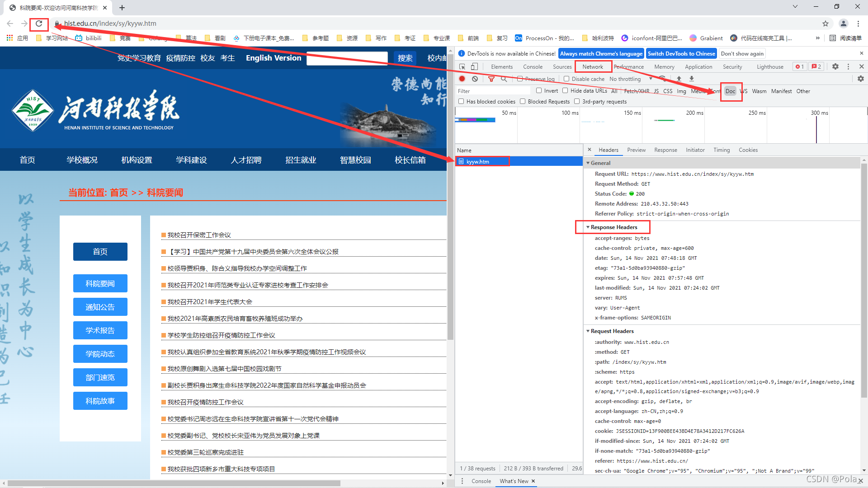Click the 通知公告 sidebar link
The width and height of the screenshot is (868, 488).
[x=100, y=307]
